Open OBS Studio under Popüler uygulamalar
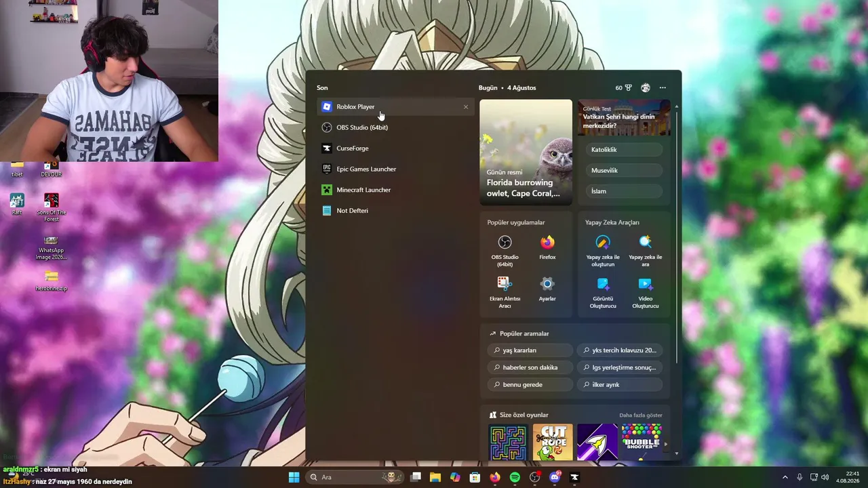Viewport: 868px width, 488px height. (x=505, y=251)
